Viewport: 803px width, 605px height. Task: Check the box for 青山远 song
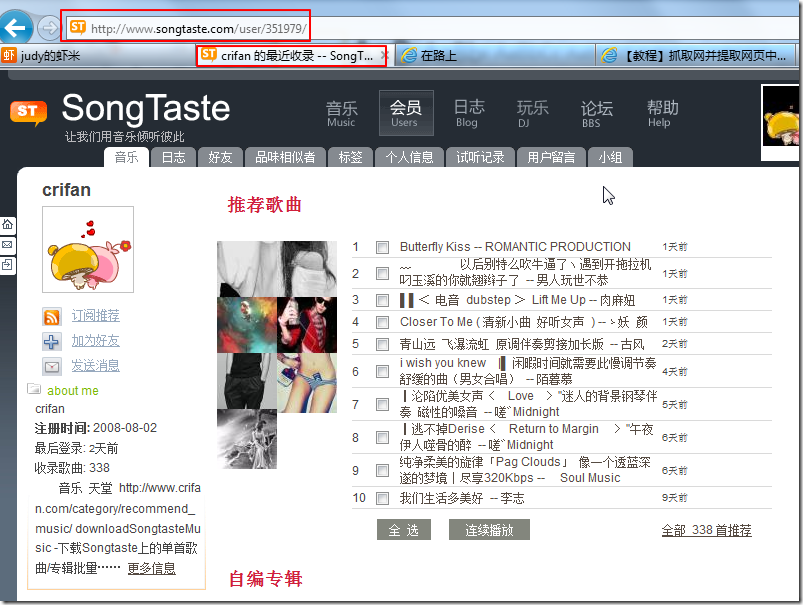click(382, 344)
